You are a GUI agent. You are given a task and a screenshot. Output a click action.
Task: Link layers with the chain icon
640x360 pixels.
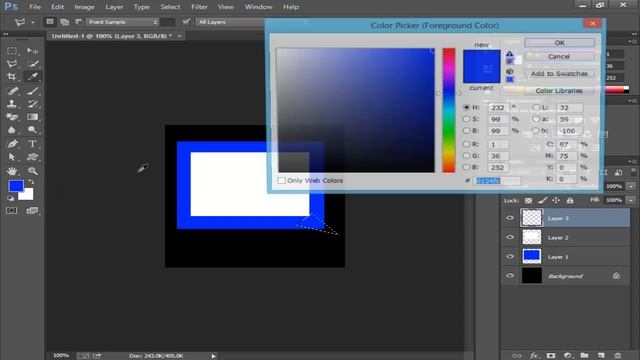[x=517, y=356]
